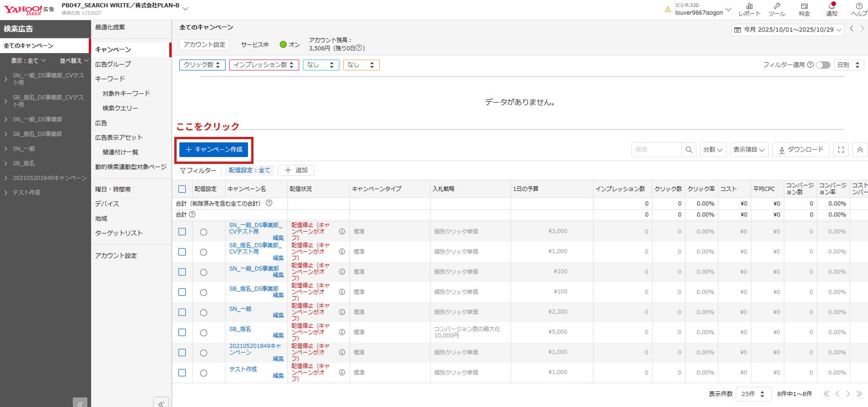Check the SN_一般_DS事業部 row checkbox
The image size is (868, 407).
click(182, 272)
